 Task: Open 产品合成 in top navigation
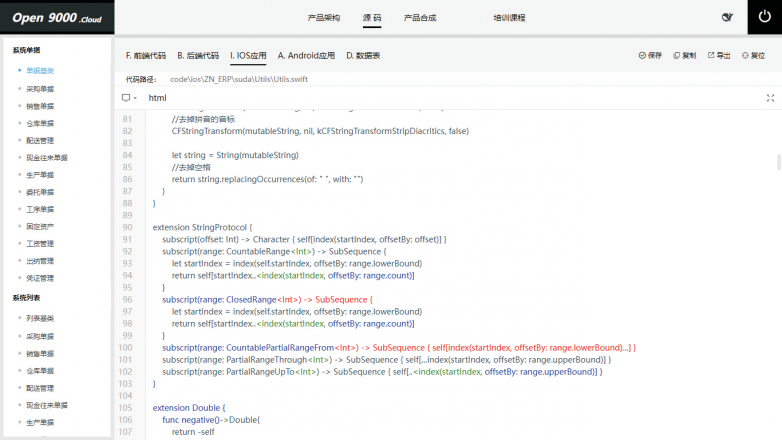point(420,18)
